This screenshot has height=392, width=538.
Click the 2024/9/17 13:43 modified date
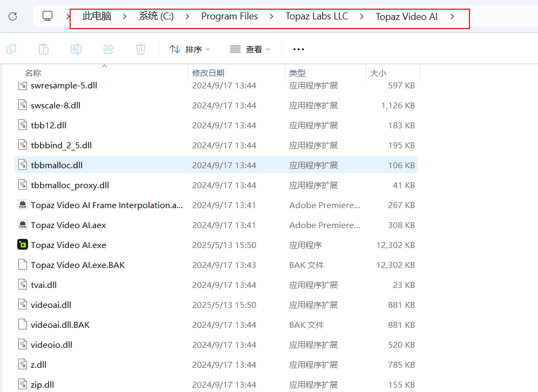tap(224, 265)
